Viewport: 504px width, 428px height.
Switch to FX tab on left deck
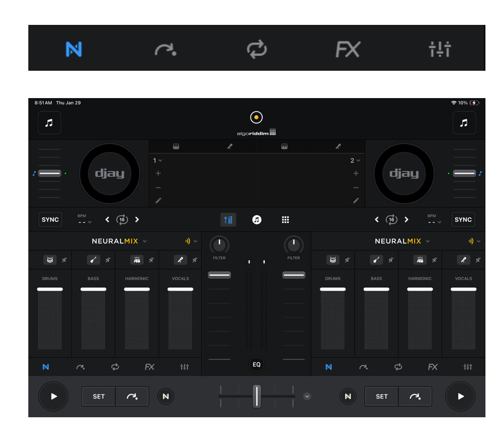[149, 367]
